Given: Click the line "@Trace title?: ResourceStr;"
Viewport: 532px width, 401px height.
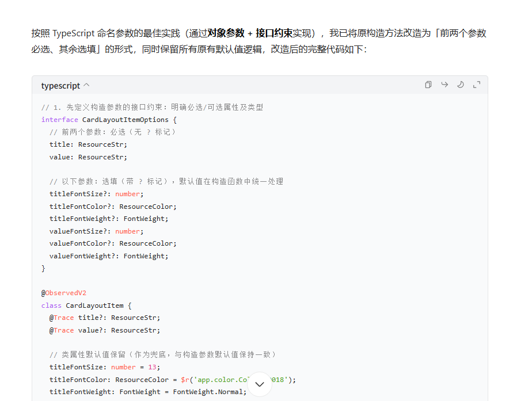Looking at the screenshot, I should point(105,318).
